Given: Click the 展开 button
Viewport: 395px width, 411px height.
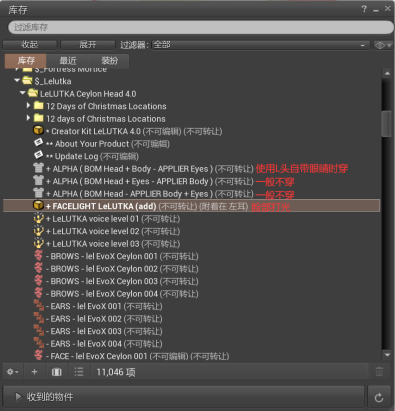Looking at the screenshot, I should (x=88, y=45).
